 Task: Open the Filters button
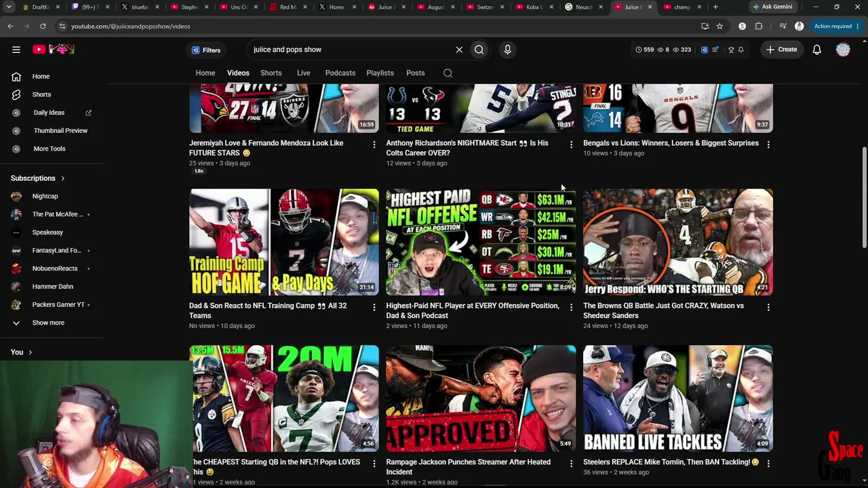coord(206,50)
